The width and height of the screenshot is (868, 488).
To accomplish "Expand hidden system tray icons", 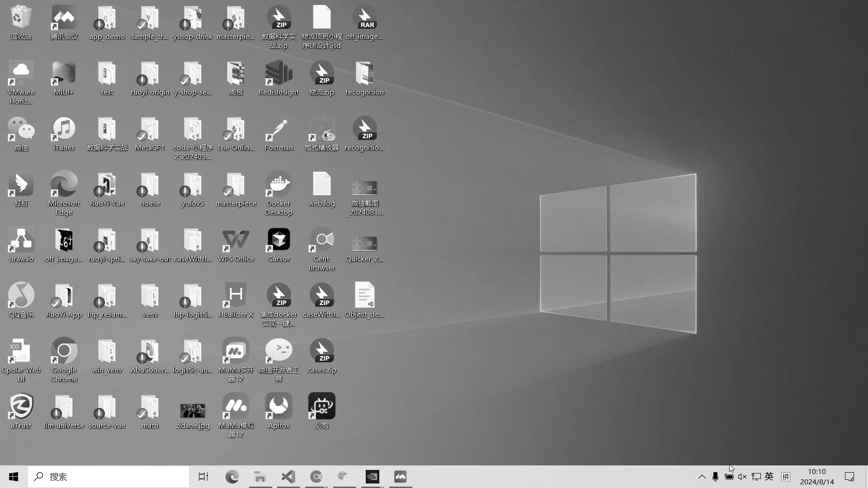I will [702, 477].
